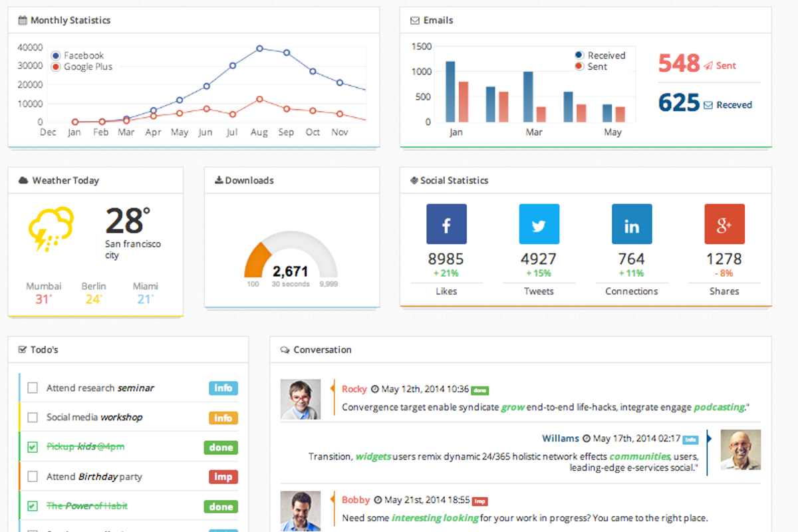Click the icon beside Social Statistics title
The height and width of the screenshot is (532, 798).
(x=414, y=180)
